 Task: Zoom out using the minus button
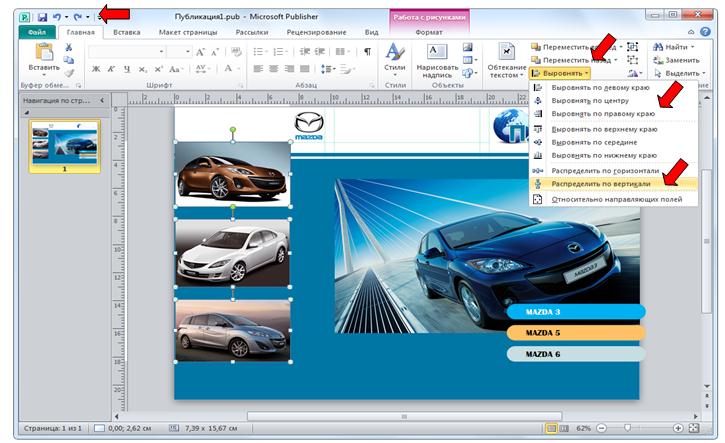[x=601, y=428]
